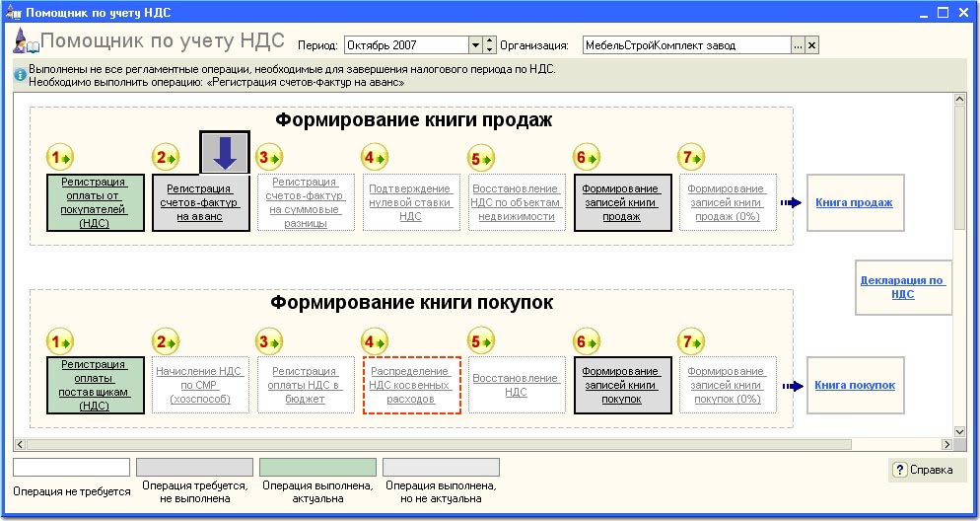Click step 2 icon in sales book section

pos(165,158)
